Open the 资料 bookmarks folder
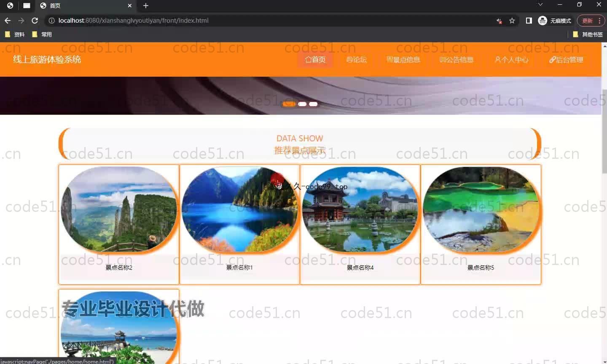Viewport: 607px width, 364px height. click(x=15, y=34)
